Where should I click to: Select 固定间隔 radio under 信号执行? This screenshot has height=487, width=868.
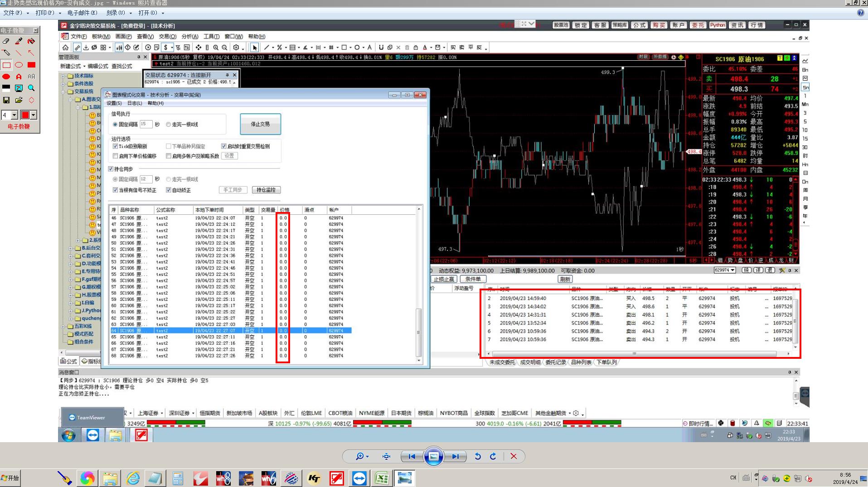click(x=115, y=124)
